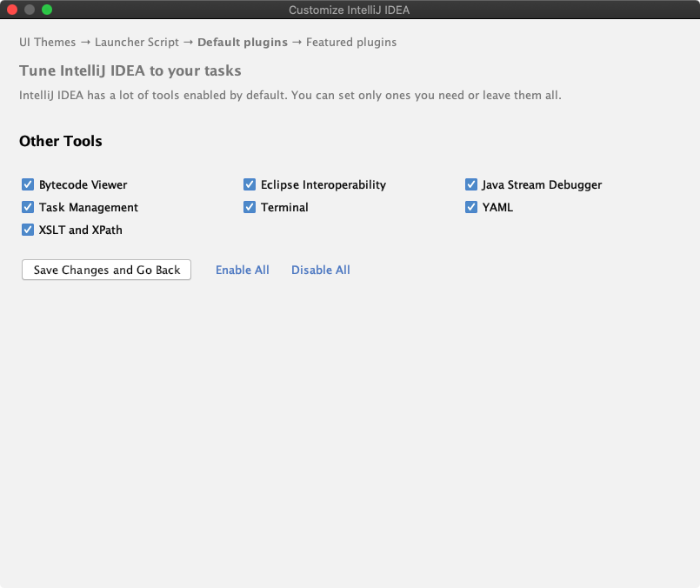Select Launcher Script breadcrumb step

[137, 42]
